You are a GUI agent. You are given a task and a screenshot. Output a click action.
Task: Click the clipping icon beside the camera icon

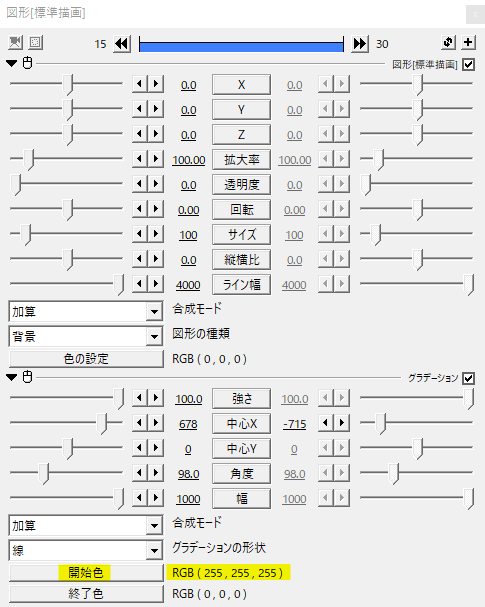[x=36, y=42]
